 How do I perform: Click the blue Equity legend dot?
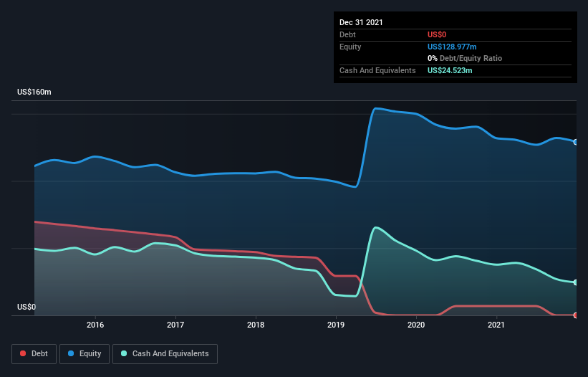(71, 353)
